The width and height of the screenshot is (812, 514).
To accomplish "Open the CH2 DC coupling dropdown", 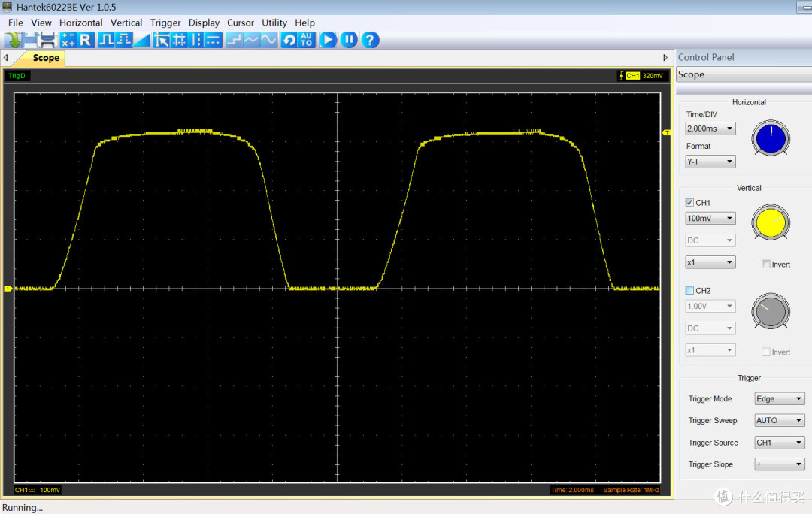I will [x=710, y=328].
